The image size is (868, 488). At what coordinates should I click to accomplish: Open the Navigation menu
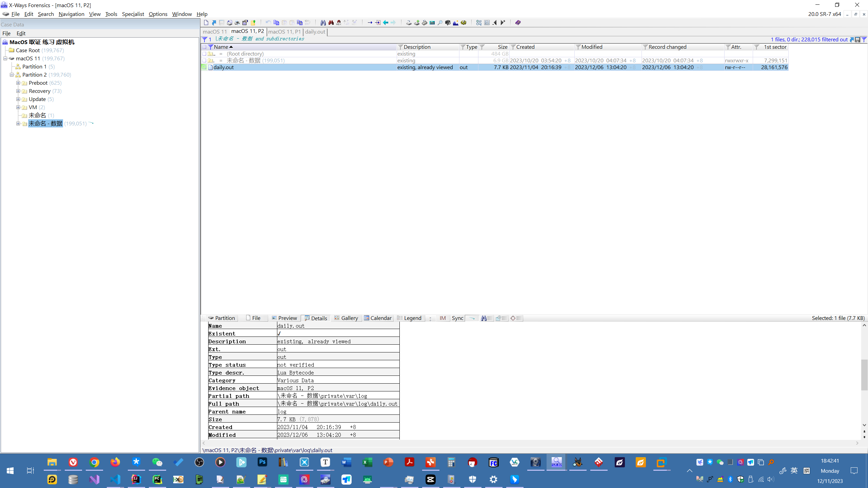[x=71, y=14]
